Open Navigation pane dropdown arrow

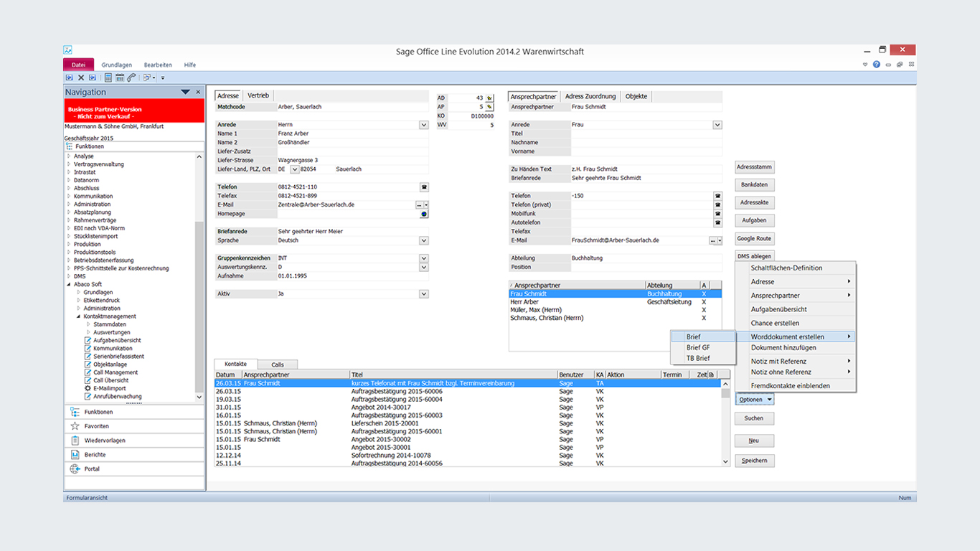(x=185, y=92)
